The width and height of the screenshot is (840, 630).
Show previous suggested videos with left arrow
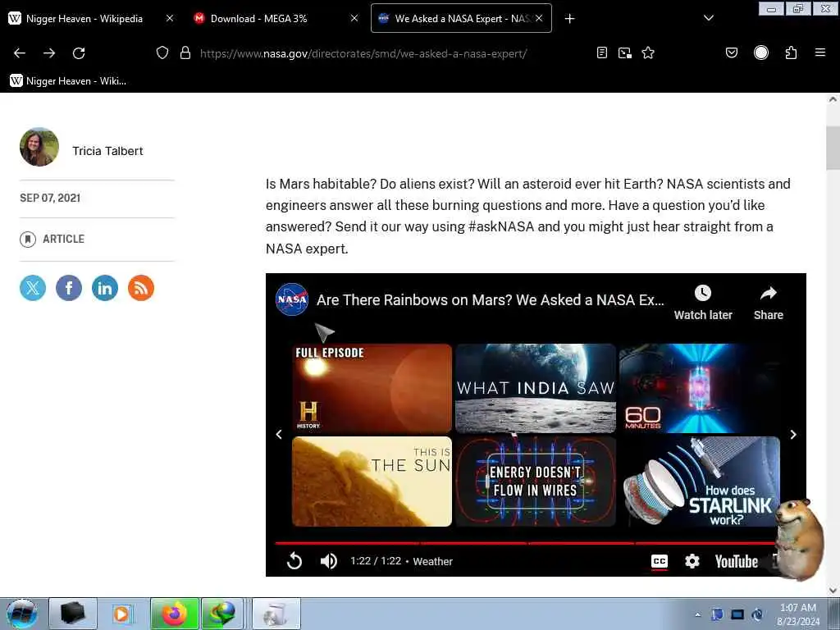coord(279,435)
